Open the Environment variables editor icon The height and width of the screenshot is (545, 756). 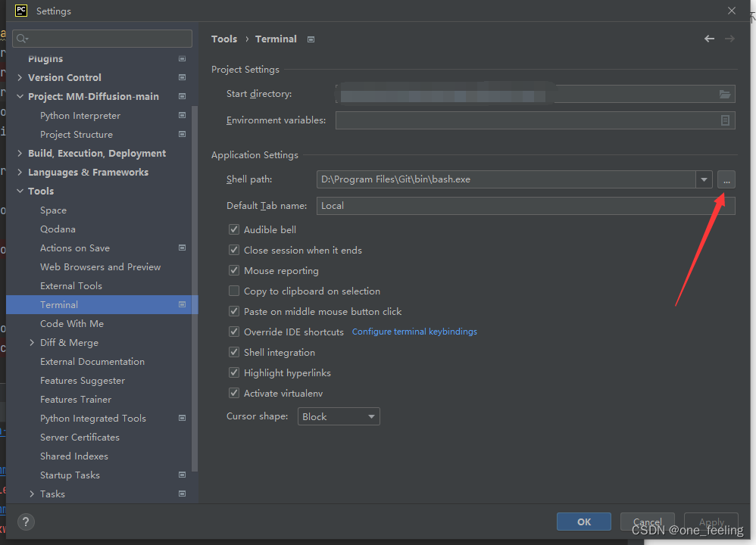point(725,120)
